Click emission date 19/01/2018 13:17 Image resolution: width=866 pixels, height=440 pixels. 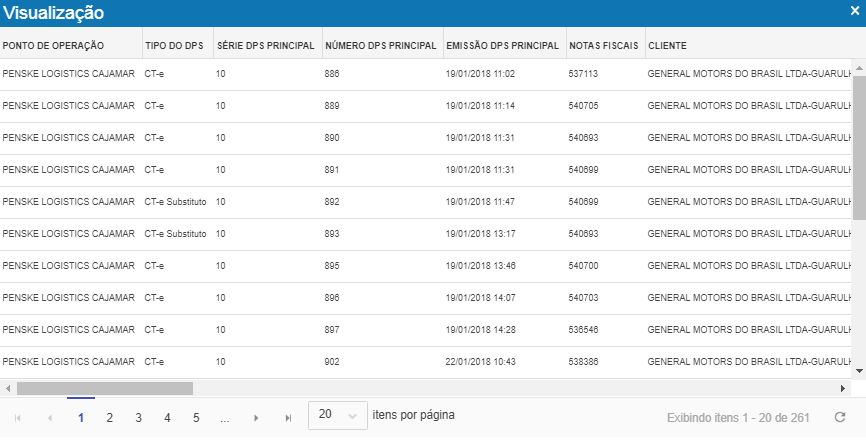click(480, 234)
